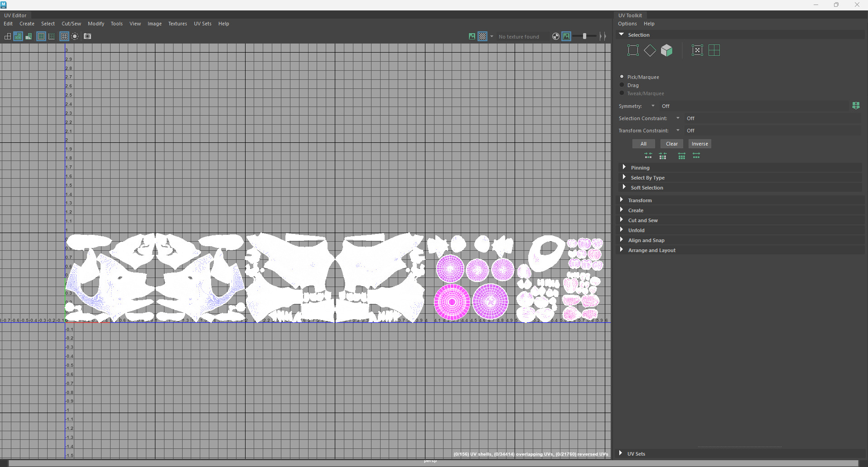The height and width of the screenshot is (467, 868).
Task: Click the dim image brightness slider
Action: click(585, 36)
